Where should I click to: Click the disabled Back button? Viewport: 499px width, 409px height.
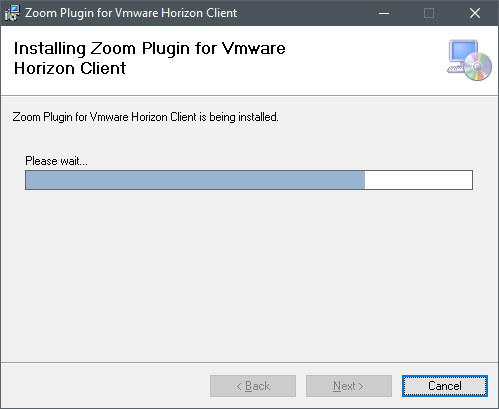(253, 386)
